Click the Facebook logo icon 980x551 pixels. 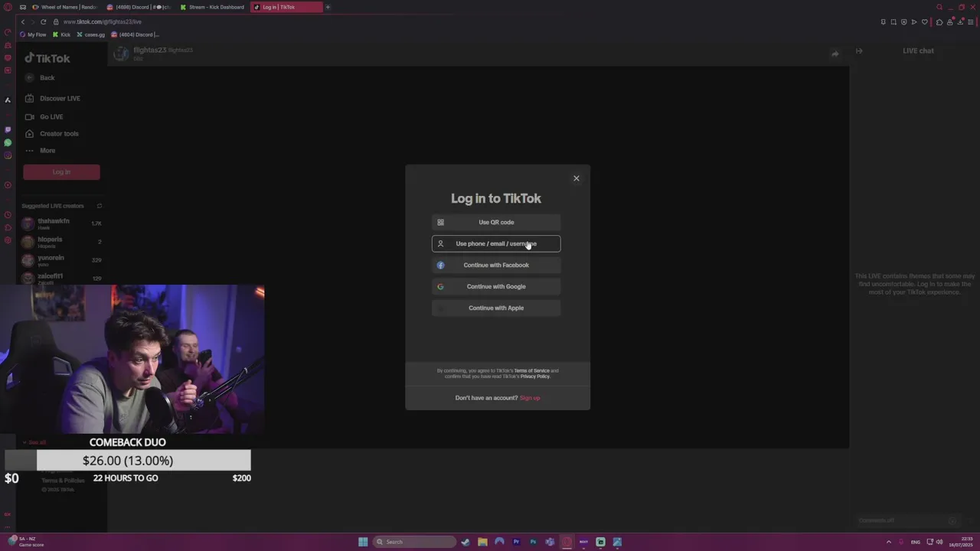440,265
